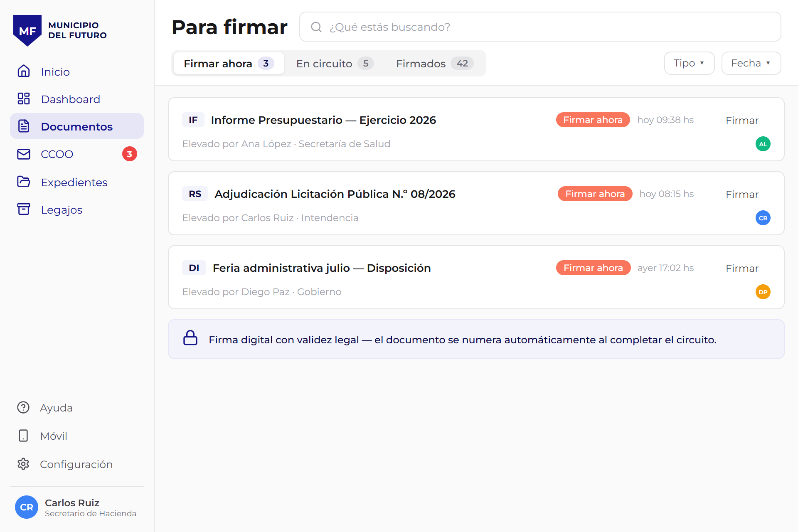Click 'MUNICIPIO DEL FUTURO' brand text
The image size is (798, 532).
77,30
